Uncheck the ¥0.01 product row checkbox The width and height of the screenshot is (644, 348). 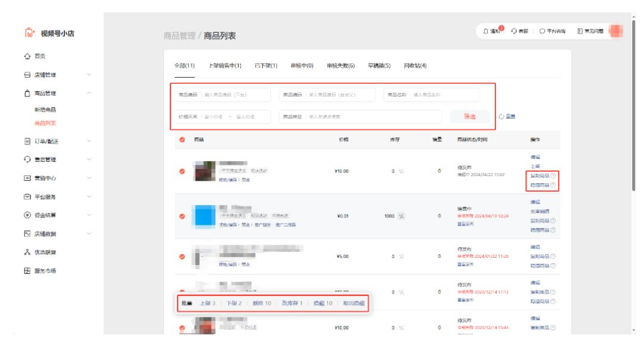tap(181, 216)
